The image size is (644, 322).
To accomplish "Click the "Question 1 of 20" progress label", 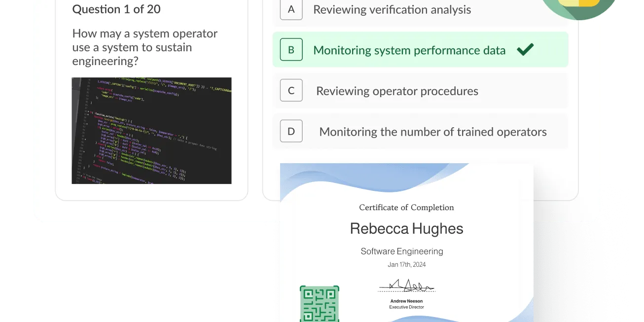I will pos(116,9).
